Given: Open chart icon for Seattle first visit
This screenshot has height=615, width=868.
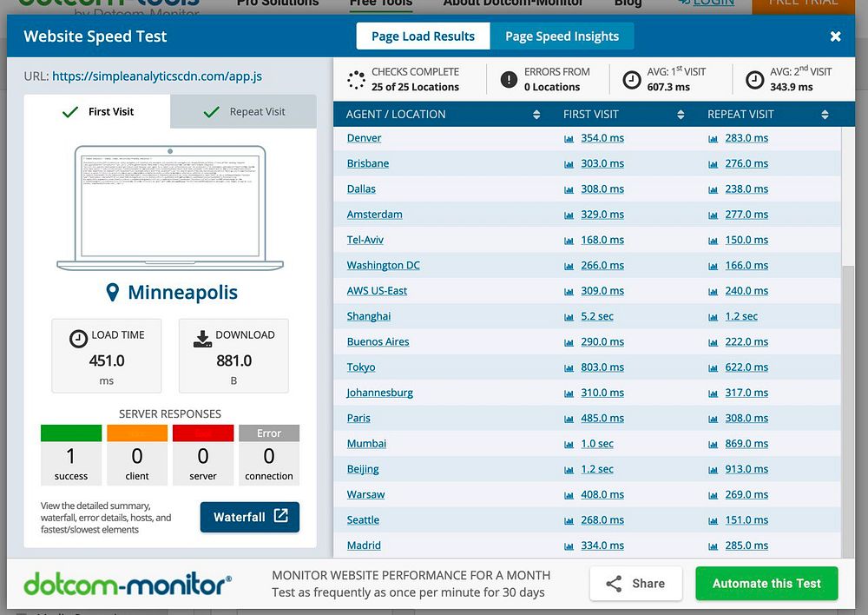Looking at the screenshot, I should [569, 521].
